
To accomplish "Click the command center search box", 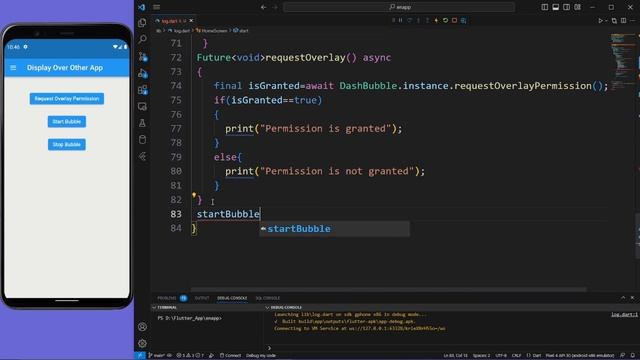I will [x=399, y=7].
